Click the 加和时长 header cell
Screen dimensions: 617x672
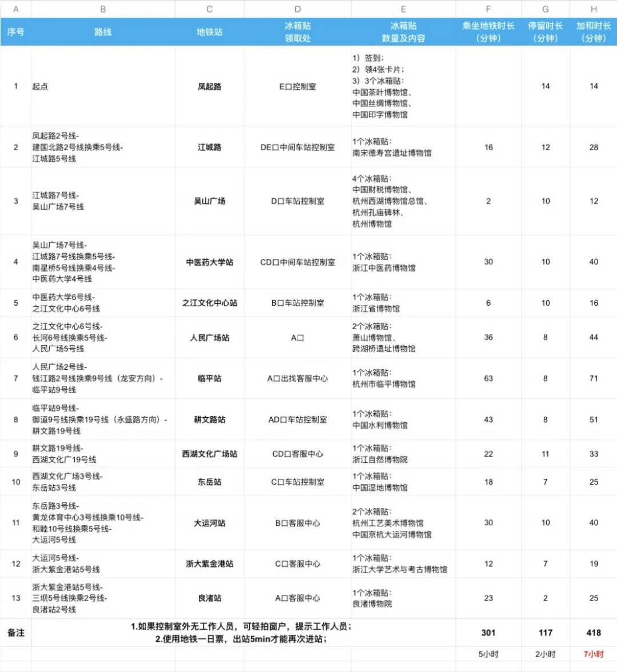594,32
